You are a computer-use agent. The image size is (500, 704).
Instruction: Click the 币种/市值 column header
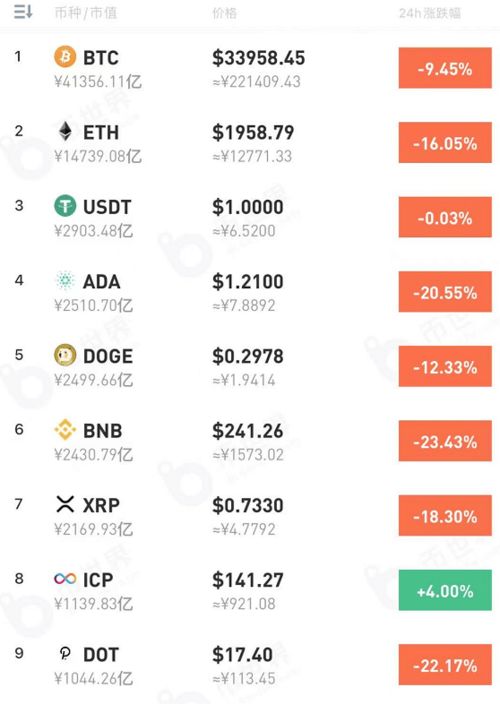[86, 13]
